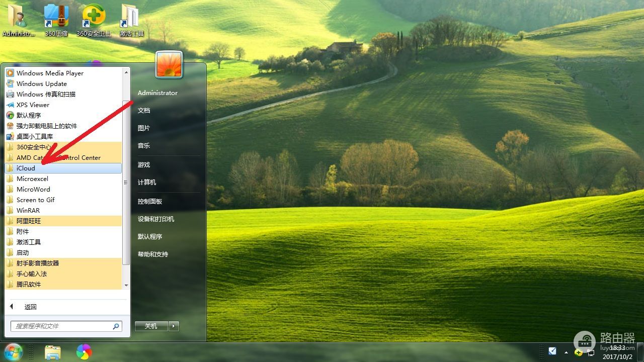This screenshot has height=362, width=644.
Task: Open 设备和打印机 from the Start menu
Action: click(x=156, y=219)
